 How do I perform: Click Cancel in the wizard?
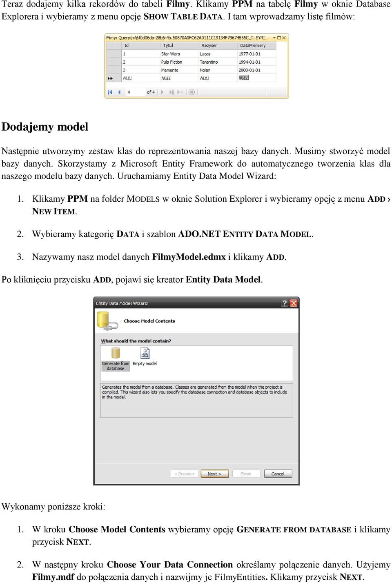[x=278, y=474]
